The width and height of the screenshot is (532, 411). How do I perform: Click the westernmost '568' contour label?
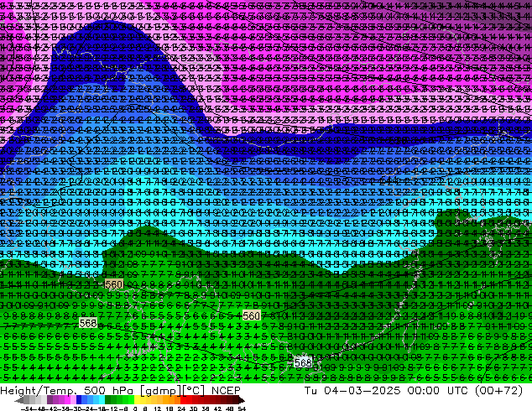click(88, 323)
